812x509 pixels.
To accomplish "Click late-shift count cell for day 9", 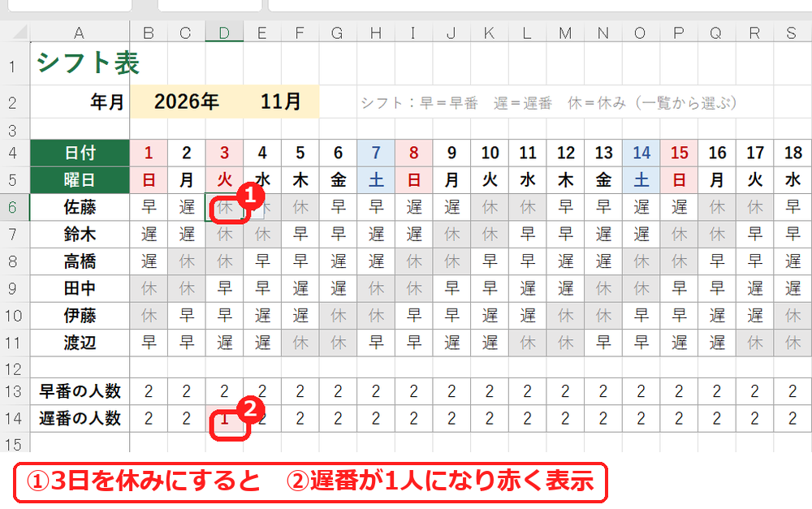I will 451,418.
